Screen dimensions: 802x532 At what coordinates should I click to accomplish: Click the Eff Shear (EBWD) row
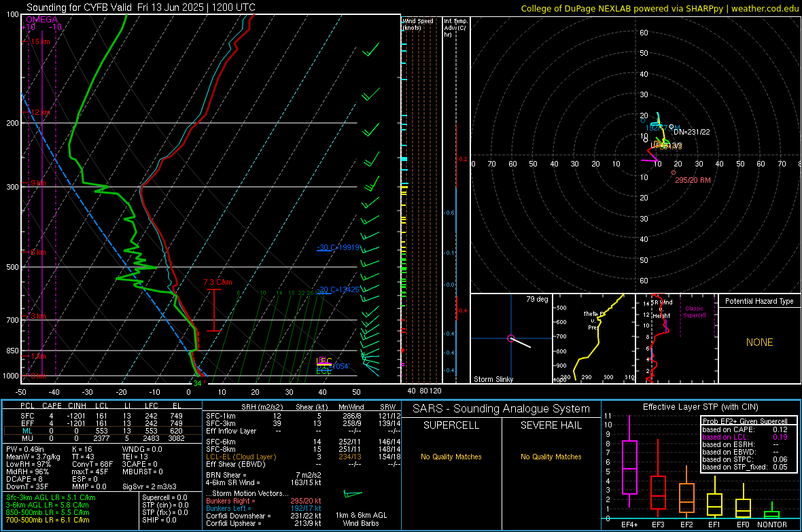pos(303,464)
